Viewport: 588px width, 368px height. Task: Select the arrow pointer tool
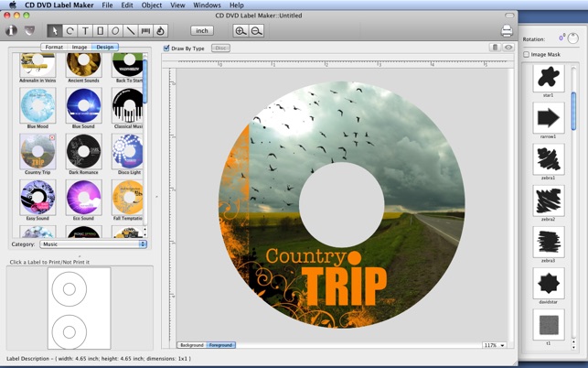pyautogui.click(x=55, y=31)
